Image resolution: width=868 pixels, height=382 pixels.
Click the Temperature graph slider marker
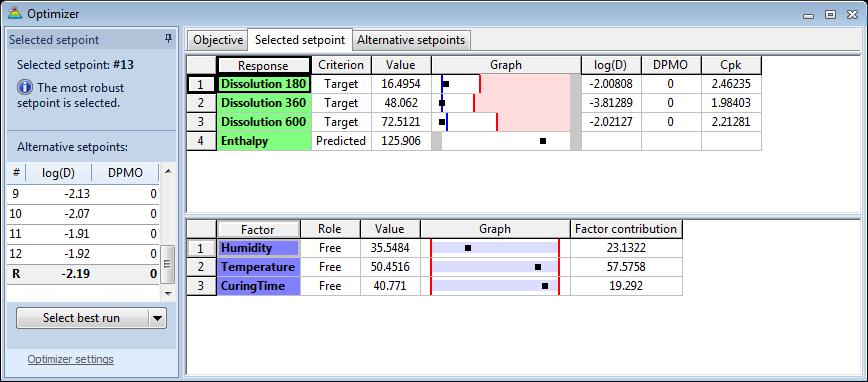(538, 267)
